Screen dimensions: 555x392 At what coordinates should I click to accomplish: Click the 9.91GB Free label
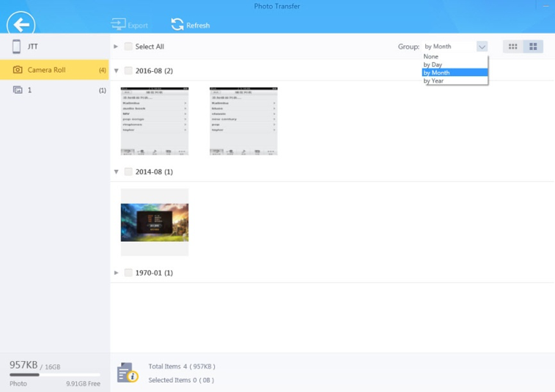point(83,383)
